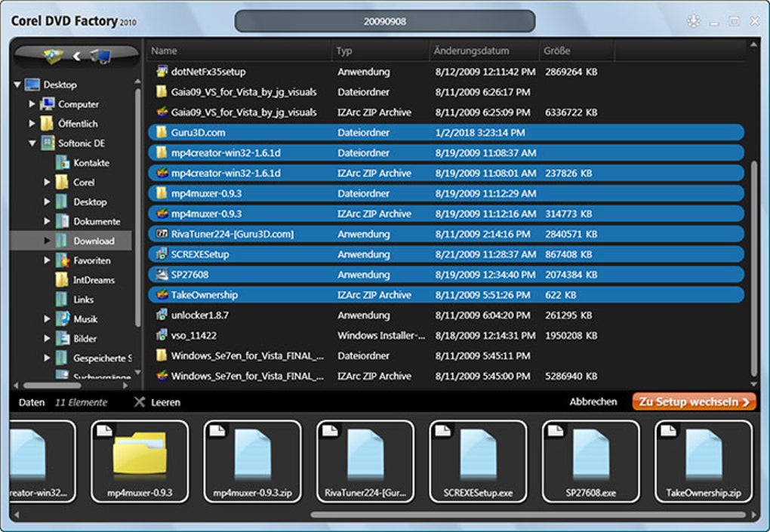770x532 pixels.
Task: Click the Zu Setup wechseln button
Action: 693,401
